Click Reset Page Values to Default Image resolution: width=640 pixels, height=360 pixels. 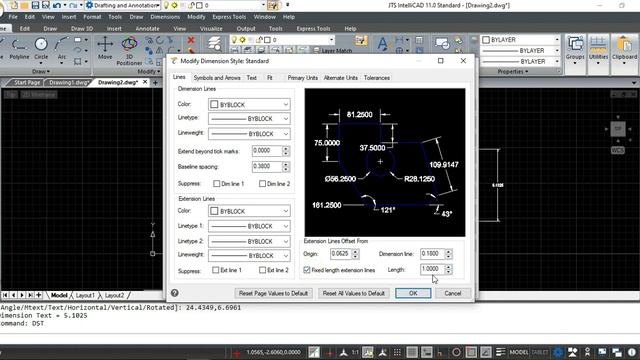273,293
